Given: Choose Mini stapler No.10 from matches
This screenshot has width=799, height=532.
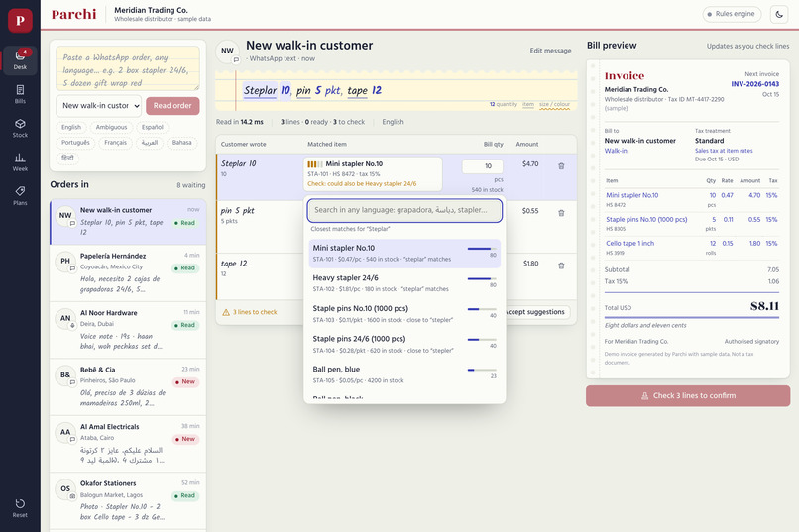Looking at the screenshot, I should coord(404,254).
